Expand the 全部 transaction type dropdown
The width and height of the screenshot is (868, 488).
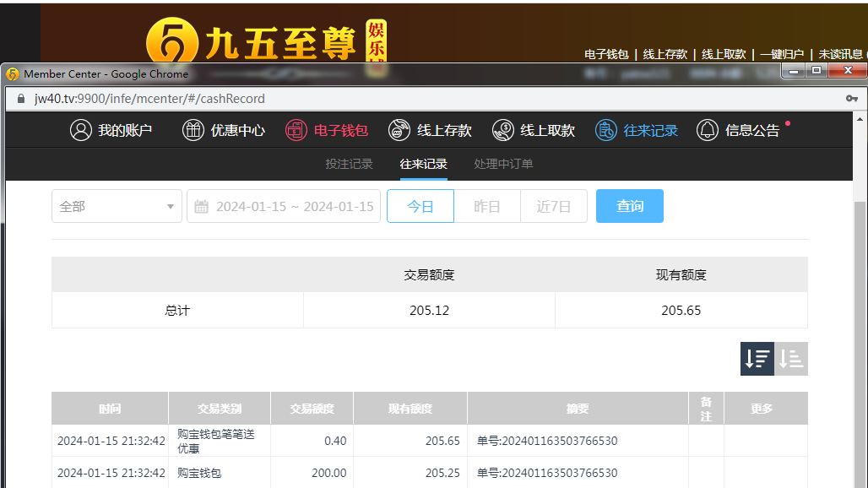pos(117,207)
